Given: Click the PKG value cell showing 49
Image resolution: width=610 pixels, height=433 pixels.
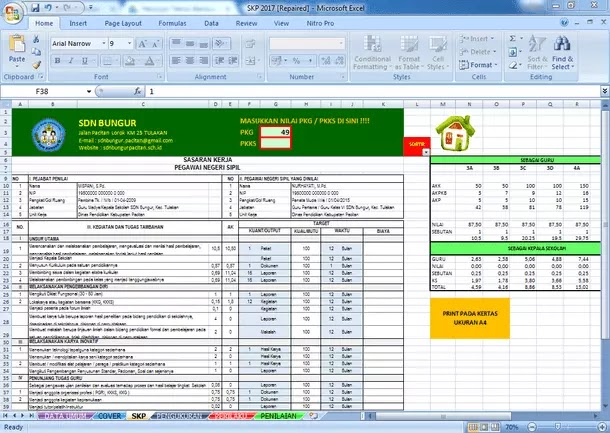Looking at the screenshot, I should tap(276, 132).
